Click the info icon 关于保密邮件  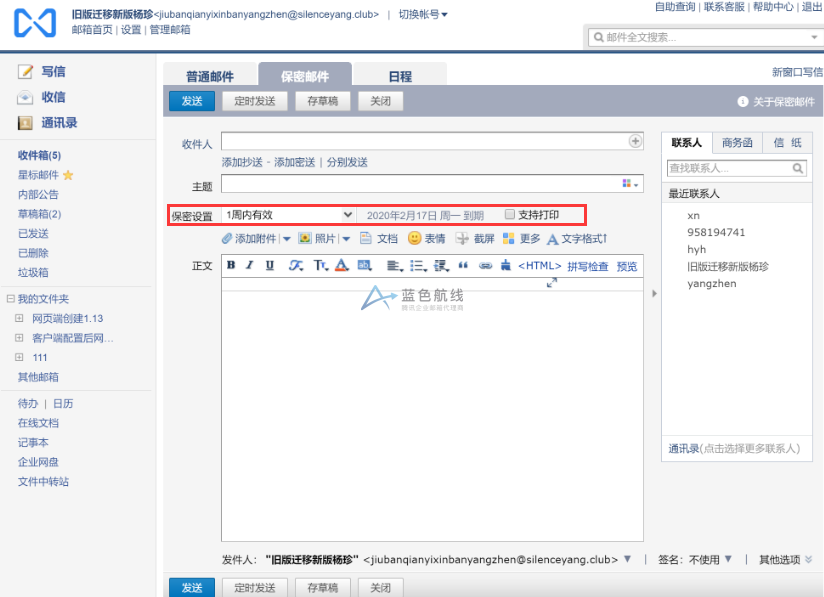coord(743,101)
